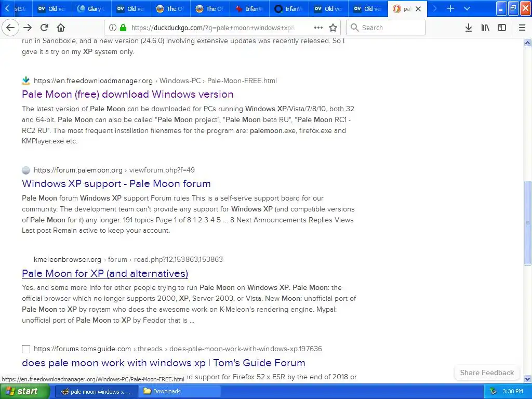Click the system tray icon beside the clock
The height and width of the screenshot is (399, 532).
point(493,391)
